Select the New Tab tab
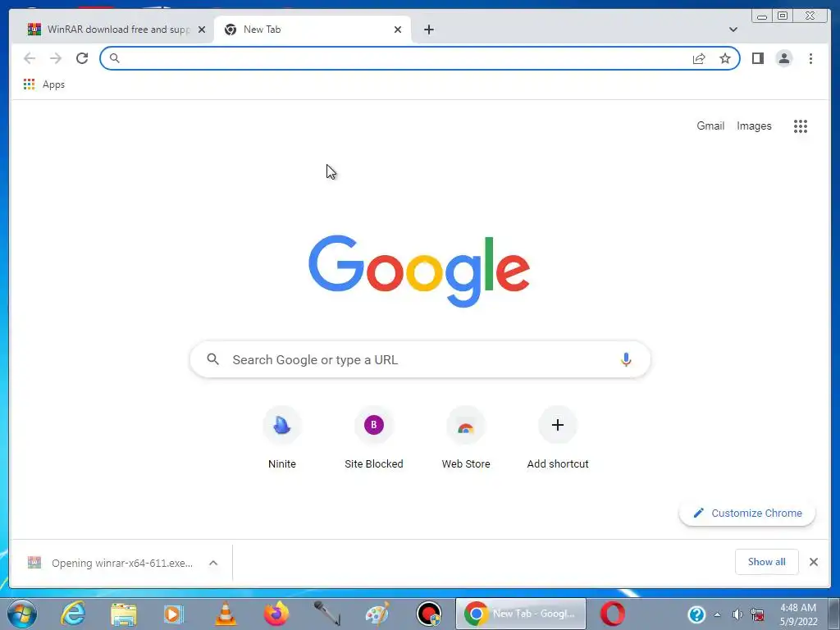840x630 pixels. (313, 30)
